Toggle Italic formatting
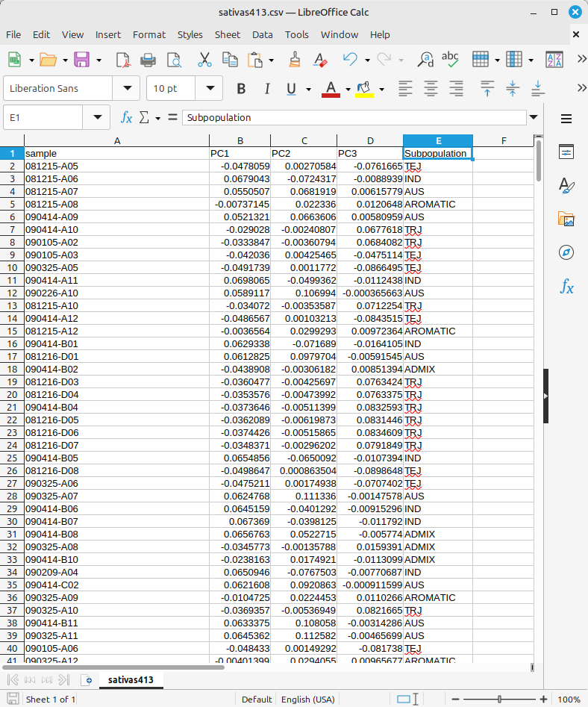 click(x=266, y=89)
